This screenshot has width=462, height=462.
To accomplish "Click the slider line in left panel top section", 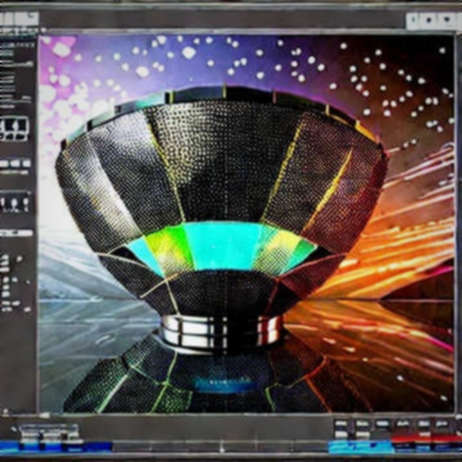I will 17,63.
